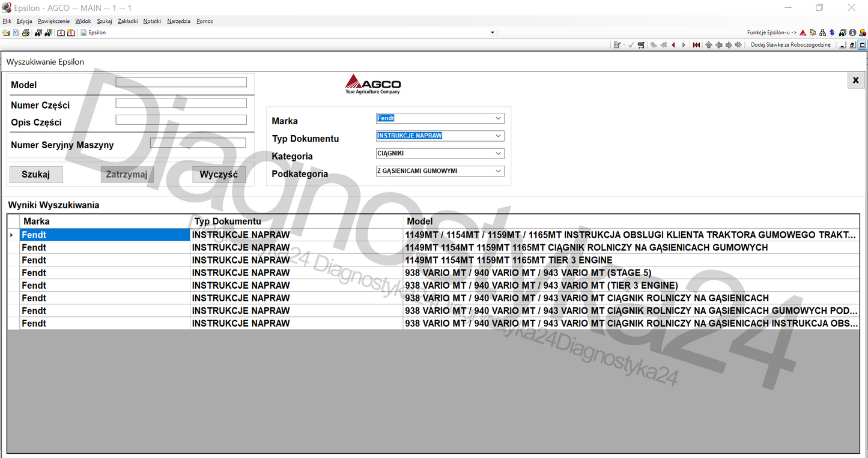Image resolution: width=868 pixels, height=458 pixels.
Task: Click the document icon beside the folder icon
Action: 16,32
